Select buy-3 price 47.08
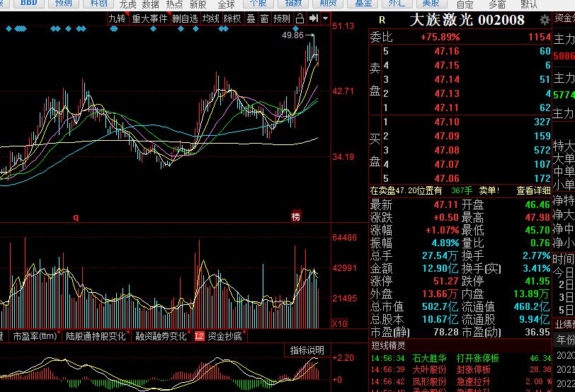This screenshot has width=575, height=392. pos(447,150)
